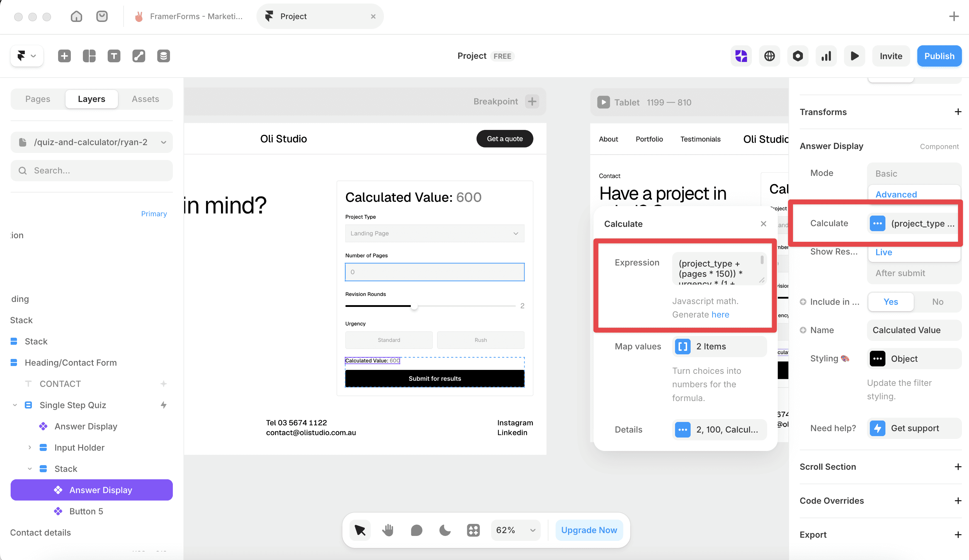Select the Button 5 layer
This screenshot has width=969, height=560.
pos(86,511)
